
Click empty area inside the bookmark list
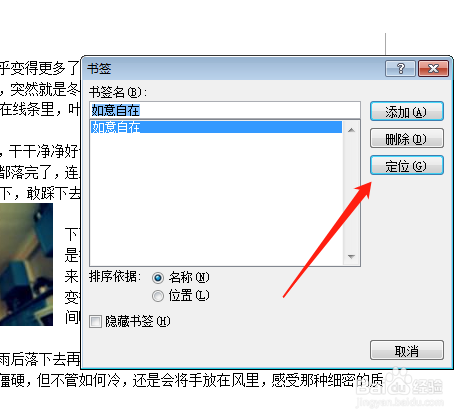216,200
